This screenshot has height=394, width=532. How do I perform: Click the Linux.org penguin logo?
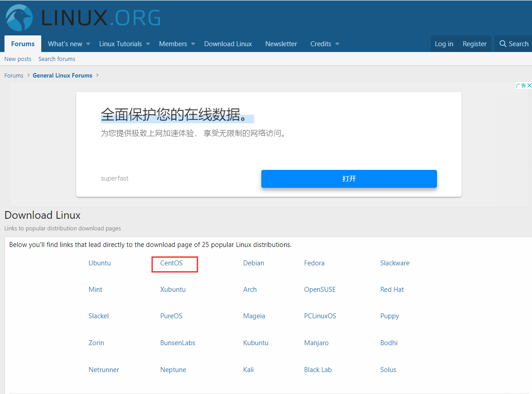click(19, 17)
